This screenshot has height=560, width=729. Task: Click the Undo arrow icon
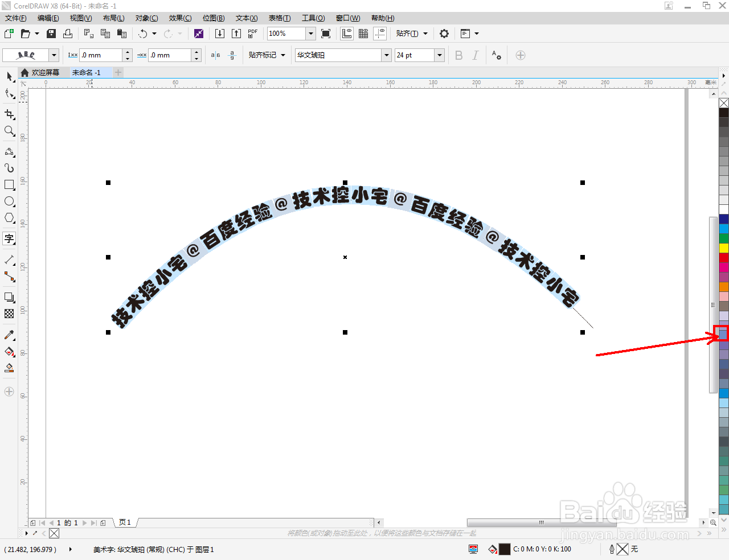point(143,34)
